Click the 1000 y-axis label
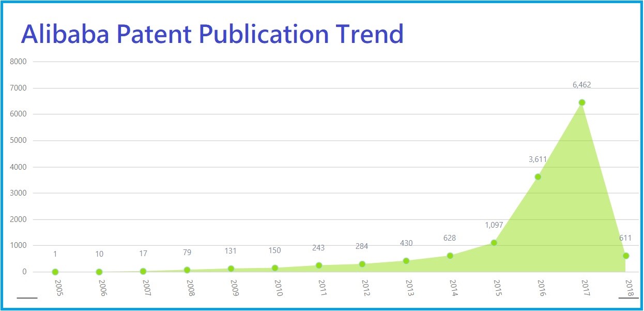 [18, 246]
